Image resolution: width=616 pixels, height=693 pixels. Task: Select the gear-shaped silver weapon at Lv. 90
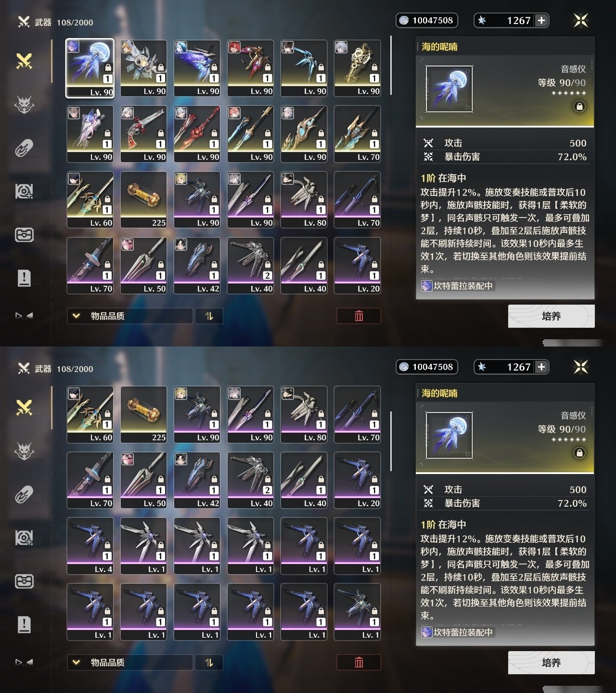pyautogui.click(x=143, y=68)
